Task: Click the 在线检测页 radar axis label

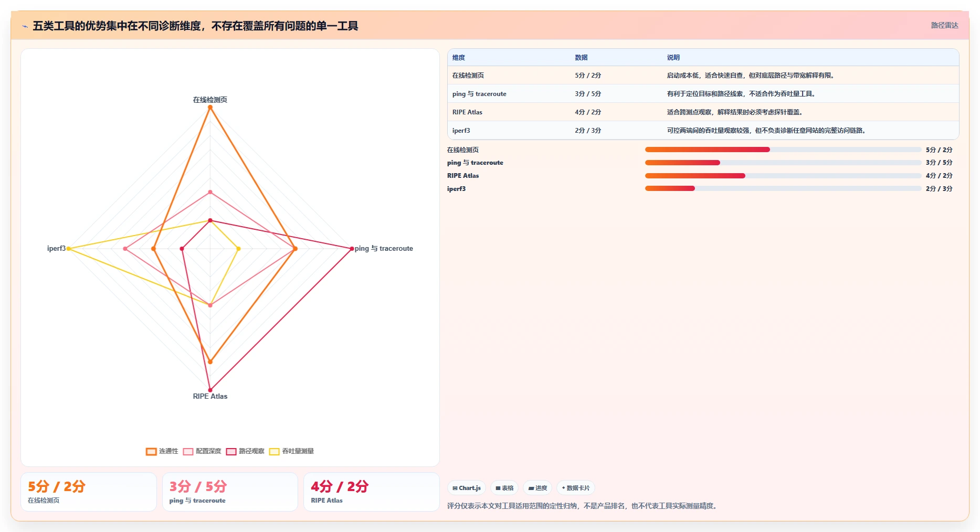Action: (x=210, y=100)
